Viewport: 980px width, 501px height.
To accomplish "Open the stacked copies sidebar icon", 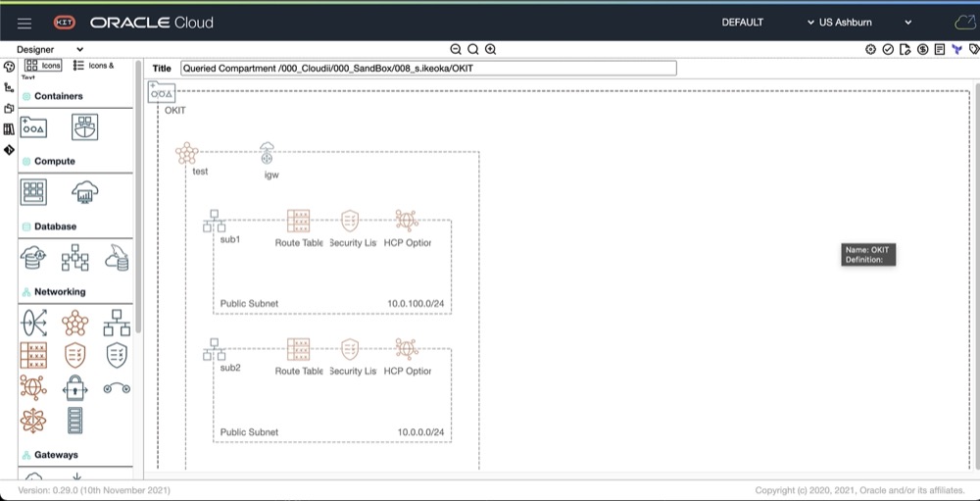I will pyautogui.click(x=9, y=108).
